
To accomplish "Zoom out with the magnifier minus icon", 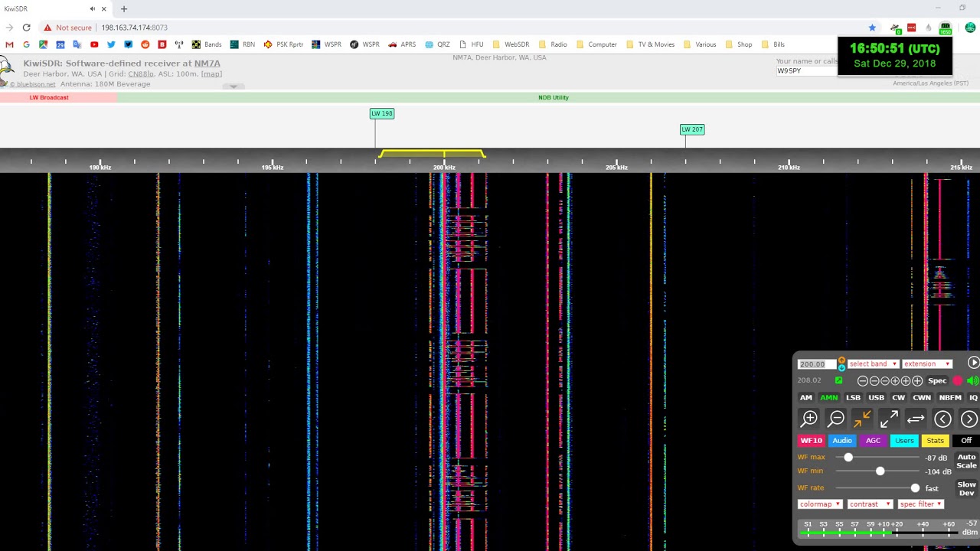I will pyautogui.click(x=836, y=419).
